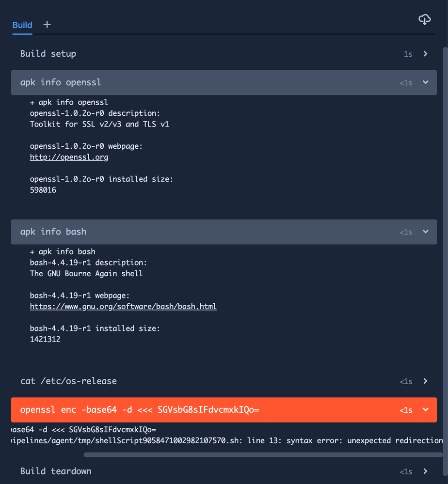Expand the cat /etc/os-release step chevron
Viewport: 448px width, 484px height.
(x=425, y=381)
